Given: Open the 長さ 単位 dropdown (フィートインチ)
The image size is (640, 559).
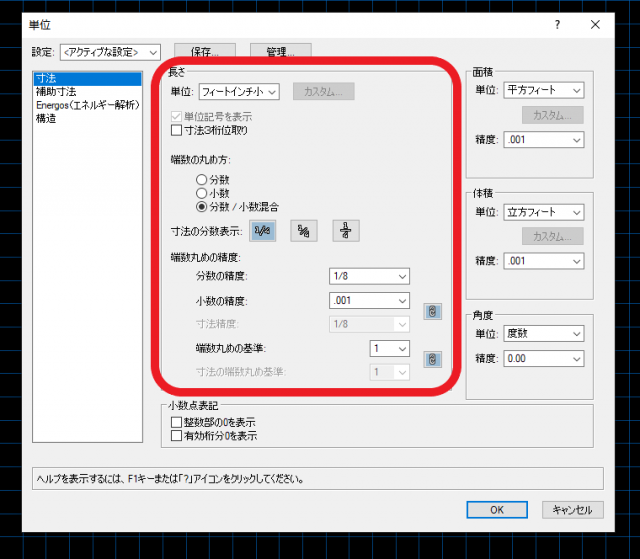Looking at the screenshot, I should [238, 92].
